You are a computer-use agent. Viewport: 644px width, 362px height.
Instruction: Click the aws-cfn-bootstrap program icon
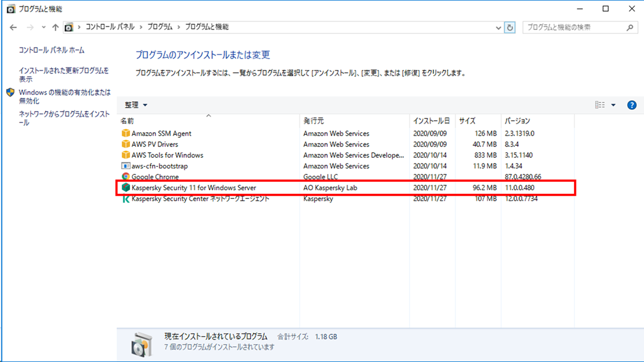tap(126, 166)
